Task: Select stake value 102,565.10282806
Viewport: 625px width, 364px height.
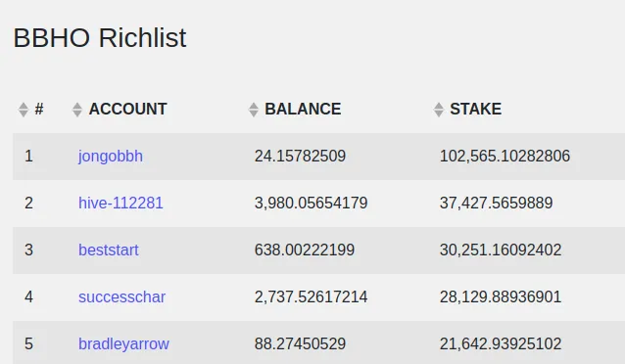Action: click(x=505, y=157)
